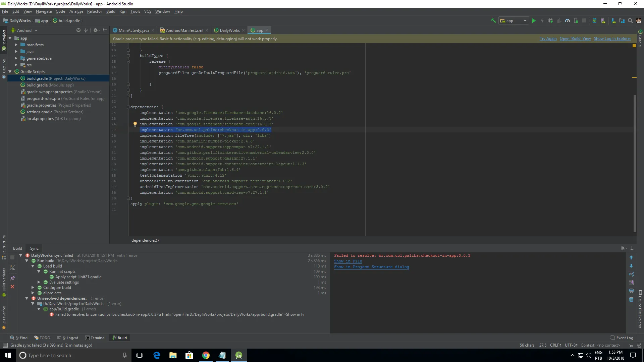Viewport: 644px width, 362px height.
Task: Expand the manifests folder in project tree
Action: pyautogui.click(x=16, y=45)
